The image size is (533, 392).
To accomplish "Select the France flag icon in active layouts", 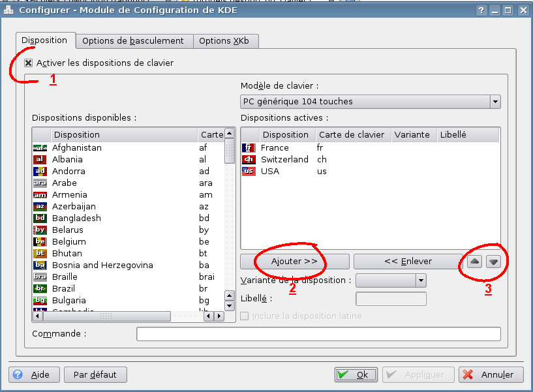I will pyautogui.click(x=249, y=148).
